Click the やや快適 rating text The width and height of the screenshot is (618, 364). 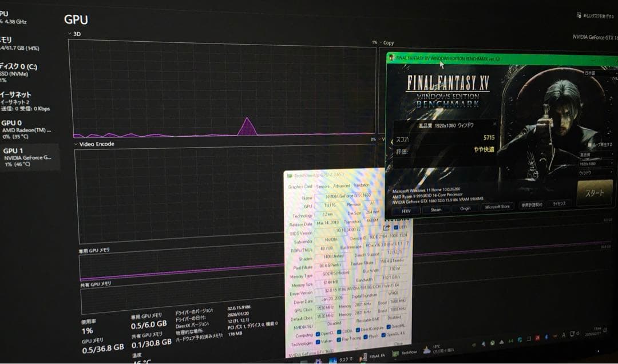484,149
